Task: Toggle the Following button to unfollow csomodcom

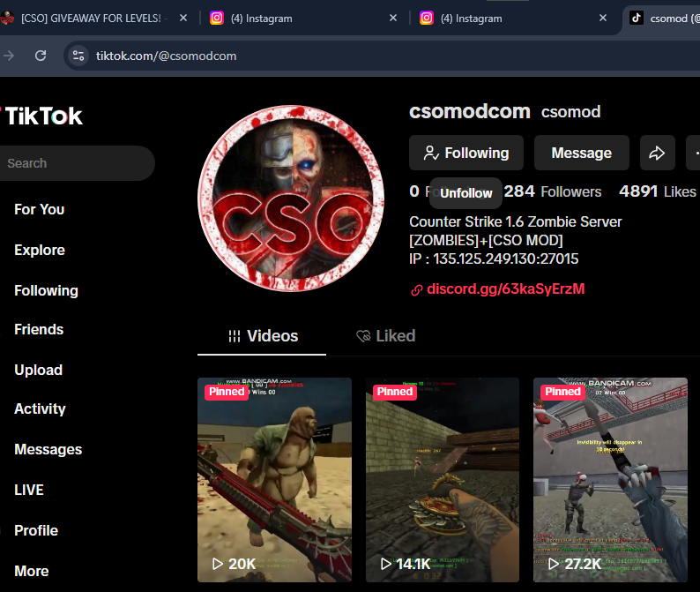Action: [465, 153]
